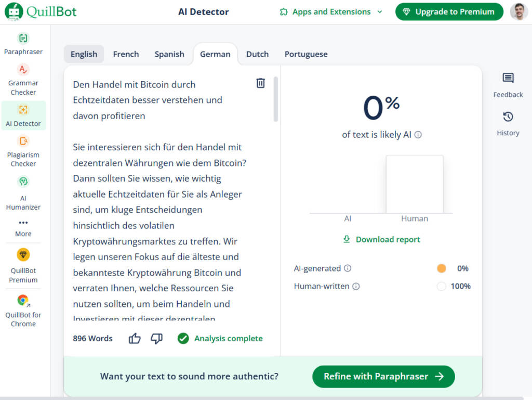Open the AI Humanizer tool
The image size is (532, 400).
[x=23, y=182]
